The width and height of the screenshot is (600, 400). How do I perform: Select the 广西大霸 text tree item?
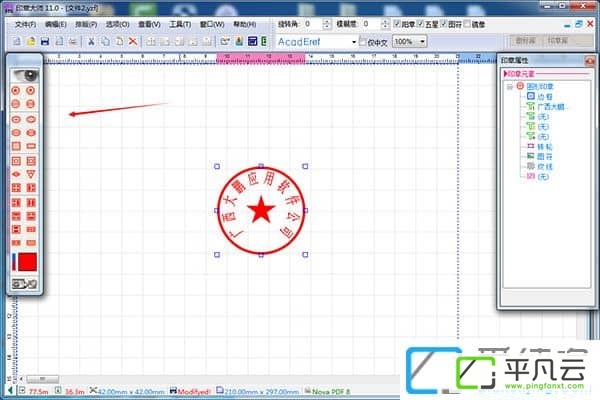click(x=551, y=107)
